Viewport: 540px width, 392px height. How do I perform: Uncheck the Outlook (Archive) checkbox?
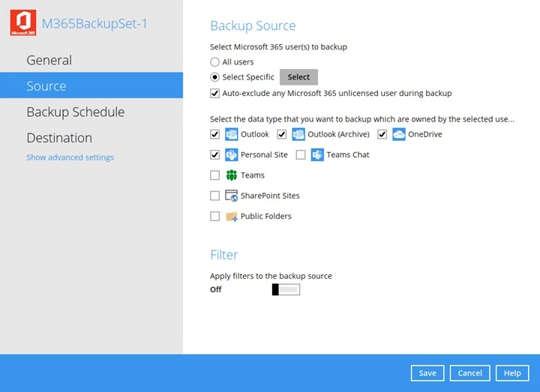282,134
